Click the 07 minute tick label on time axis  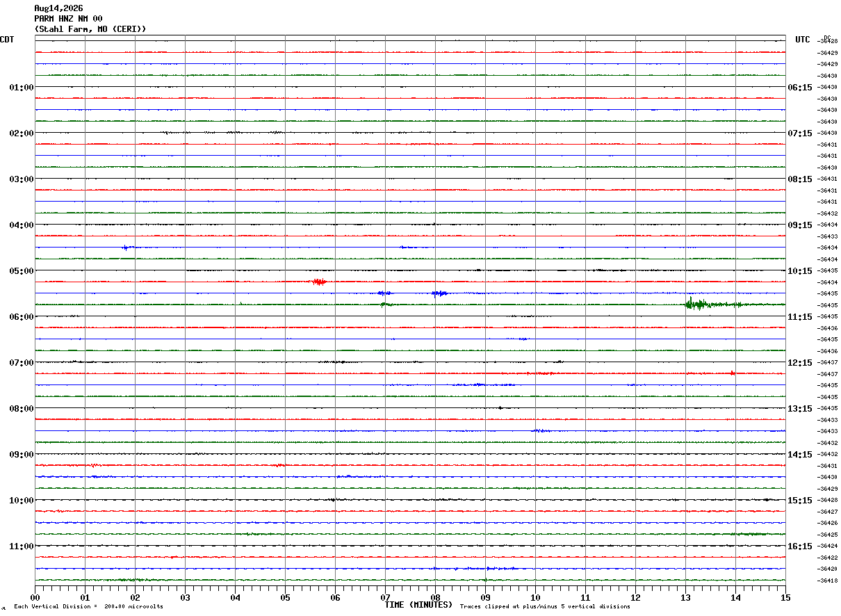click(x=385, y=597)
